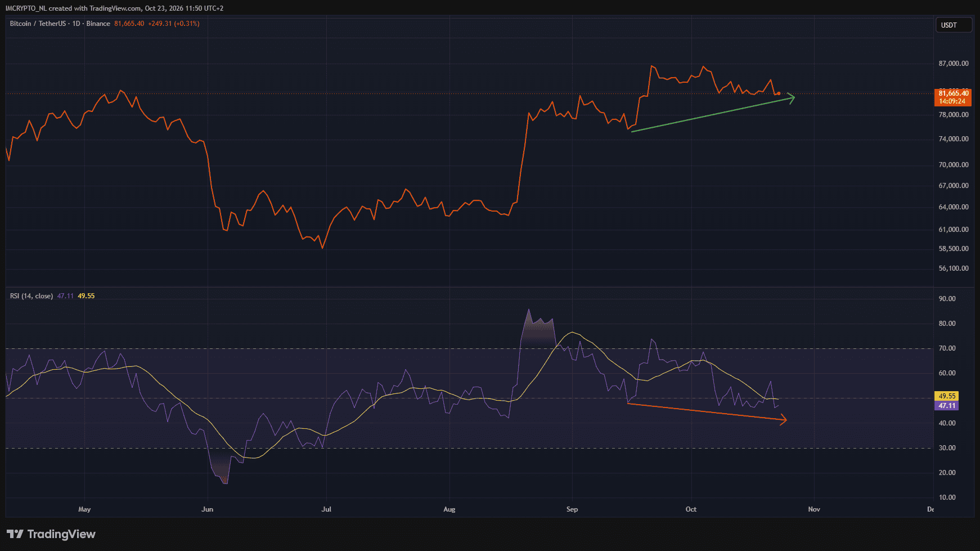Click the RSI peak shaded overbought area
Viewport: 980px width, 551px height.
pos(537,332)
